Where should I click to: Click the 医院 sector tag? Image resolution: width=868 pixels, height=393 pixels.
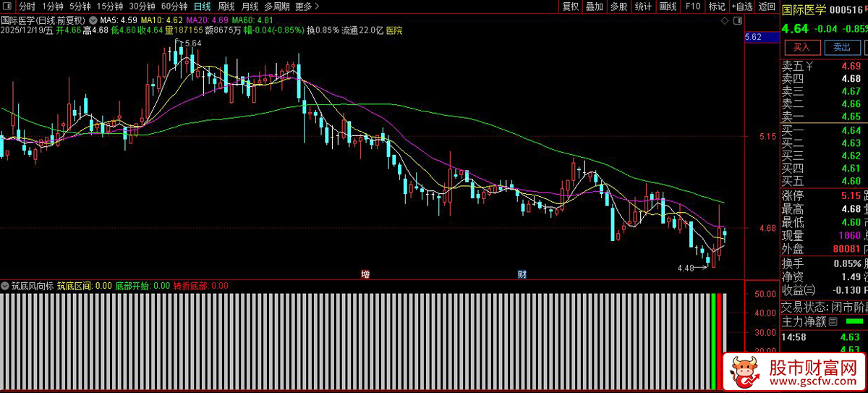(x=394, y=30)
